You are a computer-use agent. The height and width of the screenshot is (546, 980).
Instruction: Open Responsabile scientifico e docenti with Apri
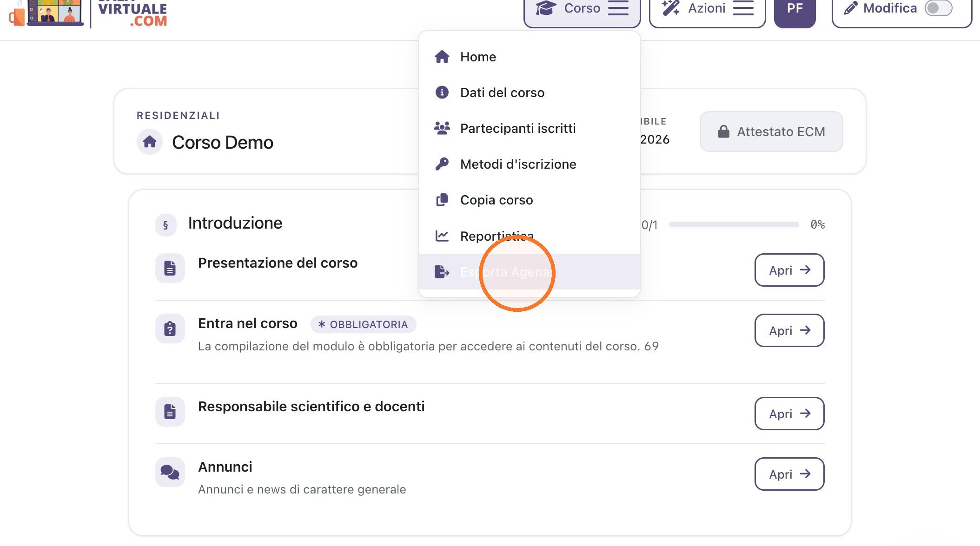[x=789, y=414]
